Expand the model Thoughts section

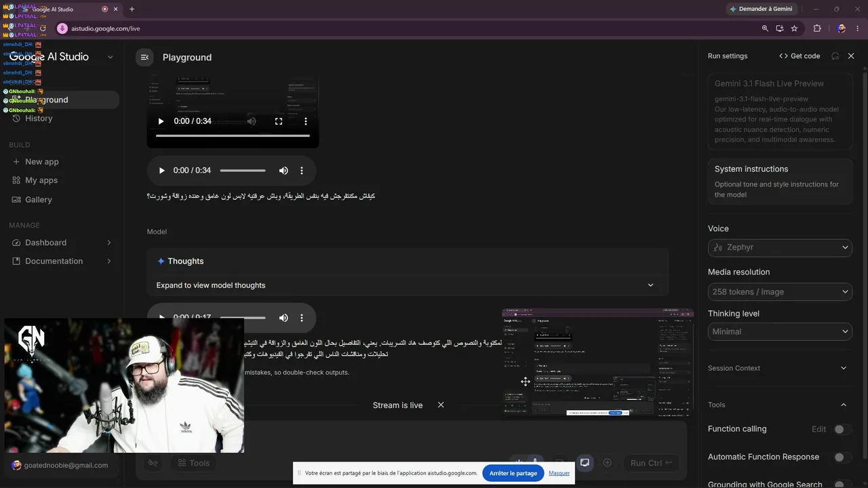pos(408,285)
